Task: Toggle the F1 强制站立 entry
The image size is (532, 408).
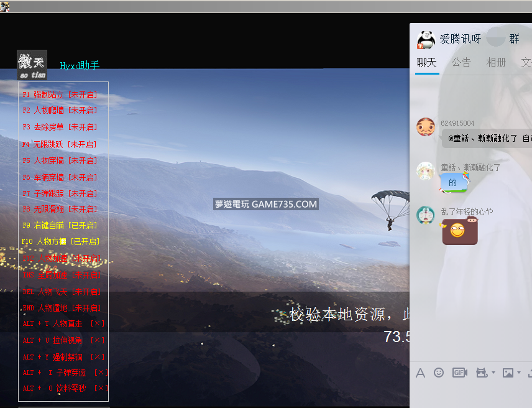Action: (60, 95)
